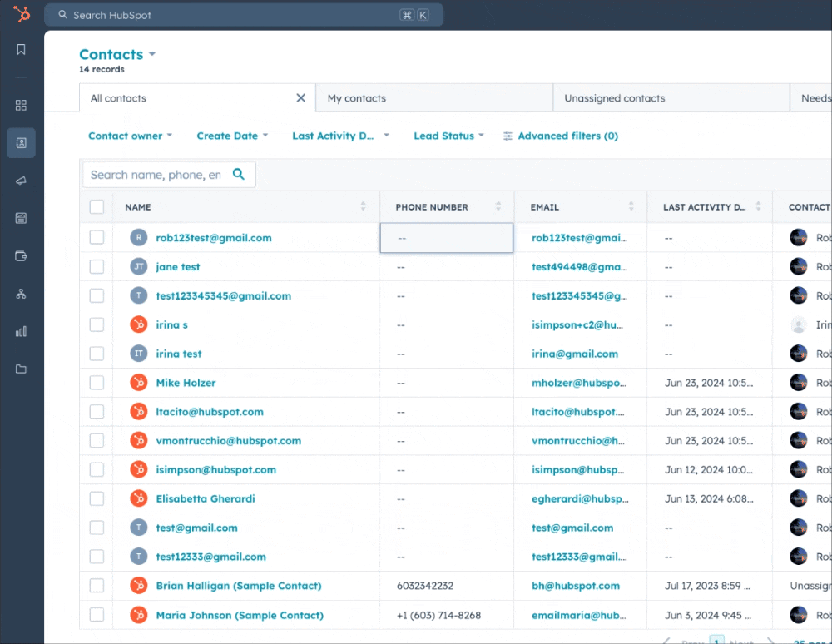This screenshot has height=644, width=832.
Task: Check the box for jane test row
Action: [x=97, y=266]
